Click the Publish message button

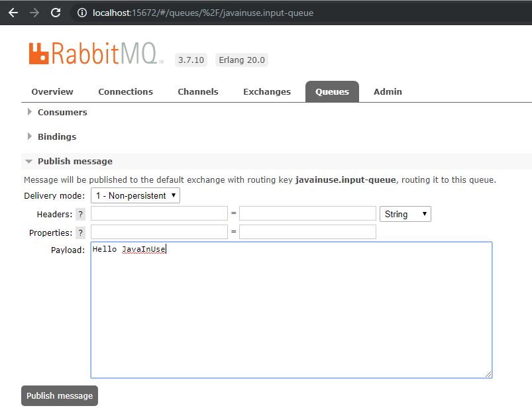(x=60, y=395)
